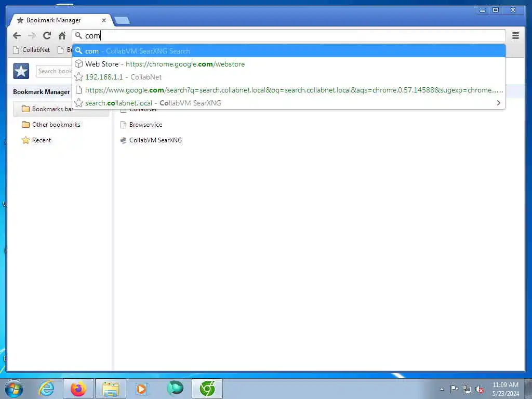Click the network tray icon

click(x=467, y=390)
